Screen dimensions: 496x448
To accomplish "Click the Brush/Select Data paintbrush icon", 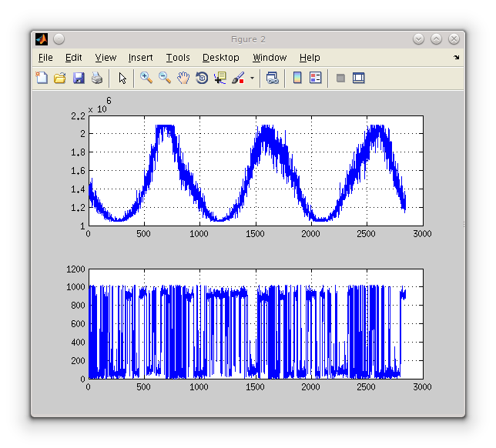I will pyautogui.click(x=238, y=78).
